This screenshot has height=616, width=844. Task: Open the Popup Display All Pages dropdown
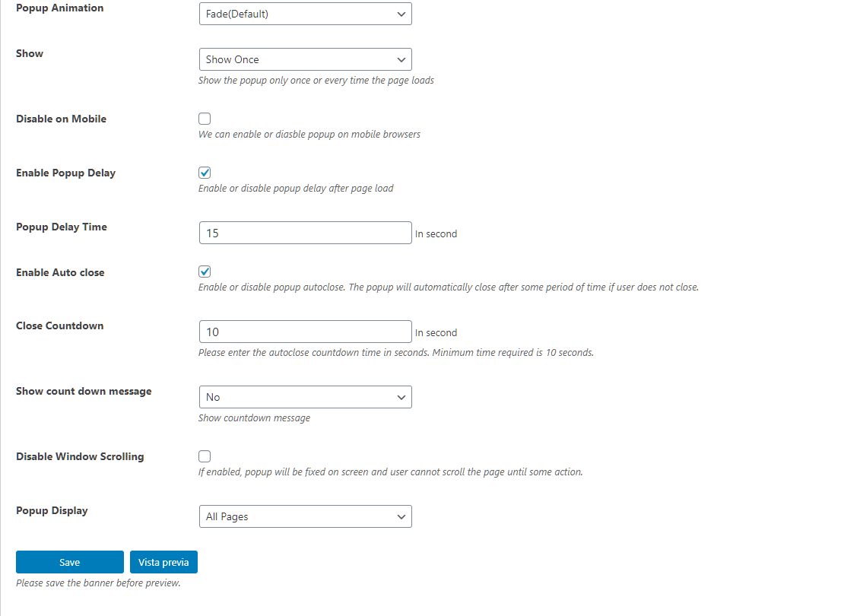305,516
